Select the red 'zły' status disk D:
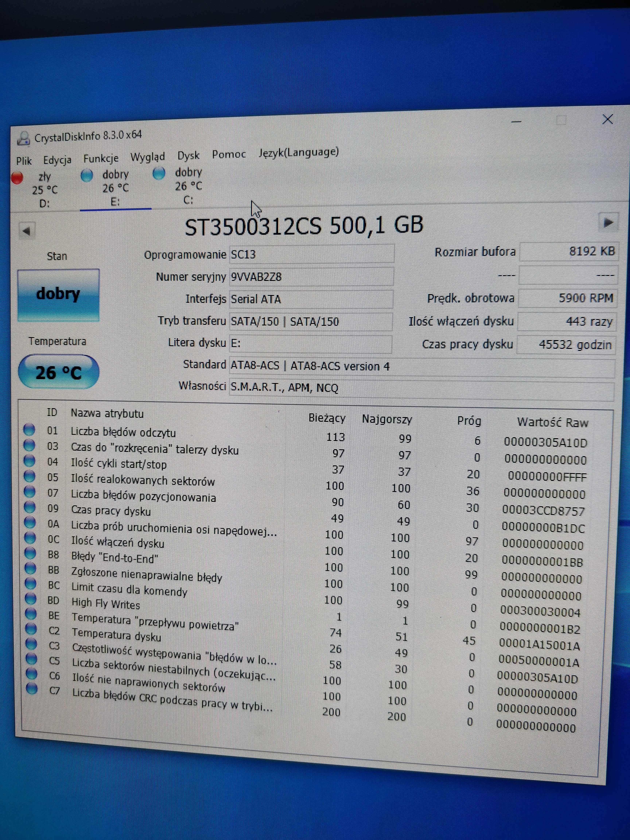The height and width of the screenshot is (840, 630). click(17, 178)
